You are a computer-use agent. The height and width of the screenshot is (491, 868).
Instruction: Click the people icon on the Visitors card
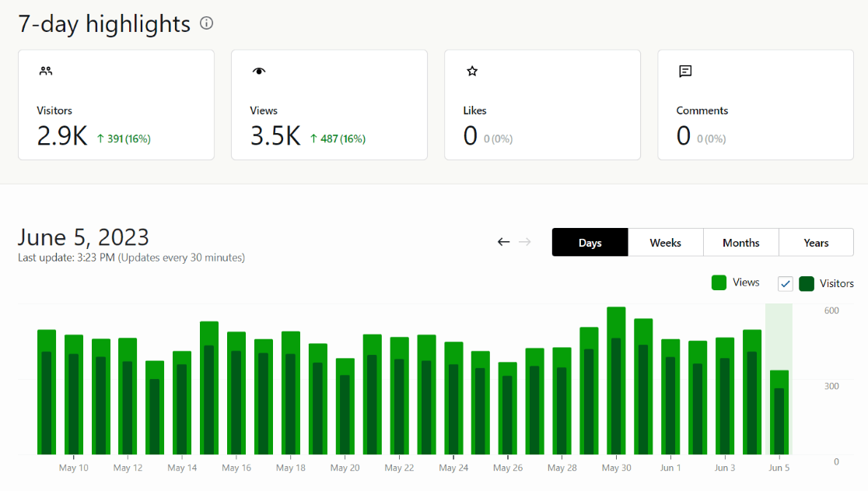tap(45, 70)
